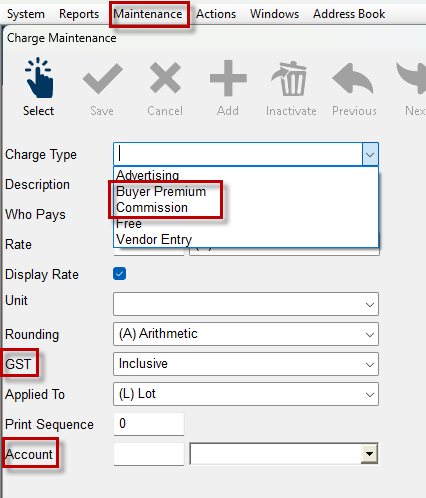Image resolution: width=426 pixels, height=498 pixels.
Task: Click the Print Sequence input field
Action: (x=149, y=424)
